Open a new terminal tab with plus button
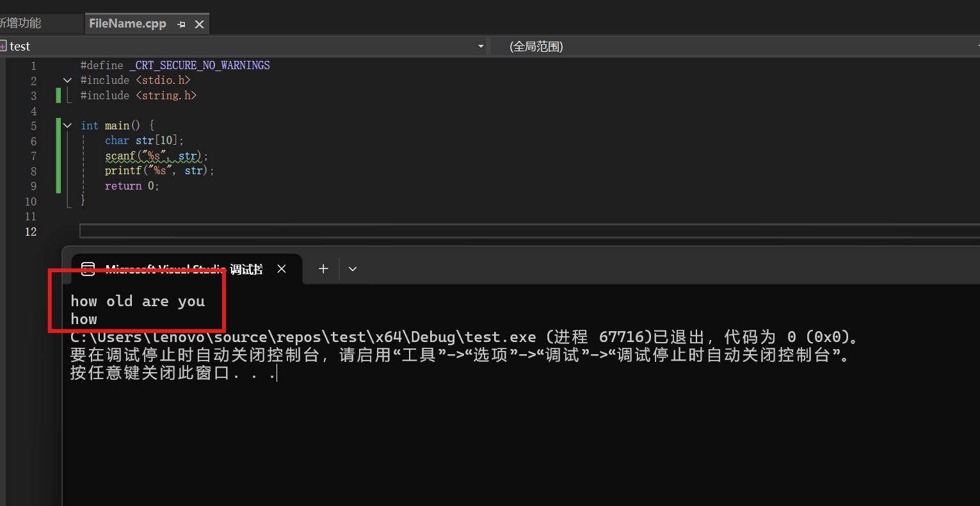 (x=323, y=269)
